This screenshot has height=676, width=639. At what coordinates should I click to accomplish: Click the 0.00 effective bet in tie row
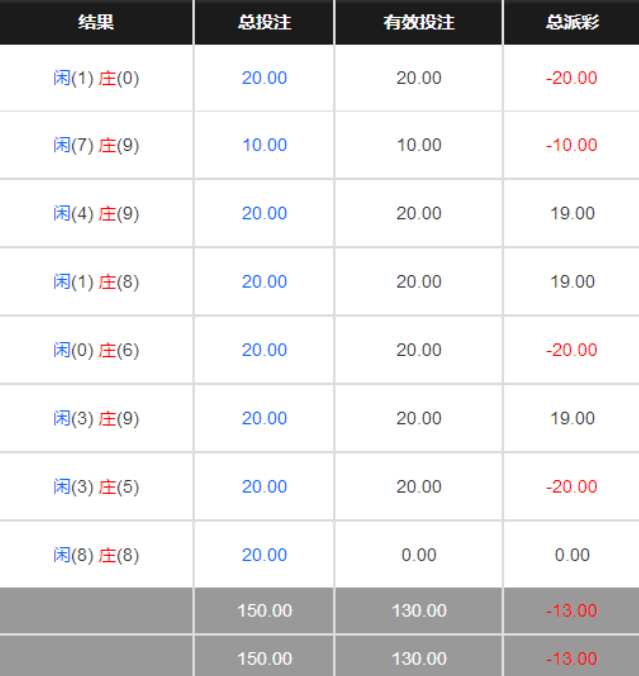pyautogui.click(x=418, y=555)
